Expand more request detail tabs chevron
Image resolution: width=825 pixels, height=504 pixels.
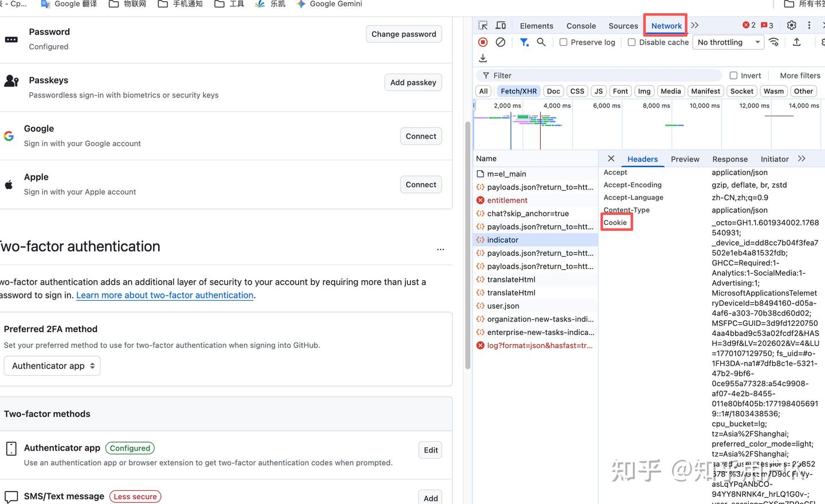(802, 159)
